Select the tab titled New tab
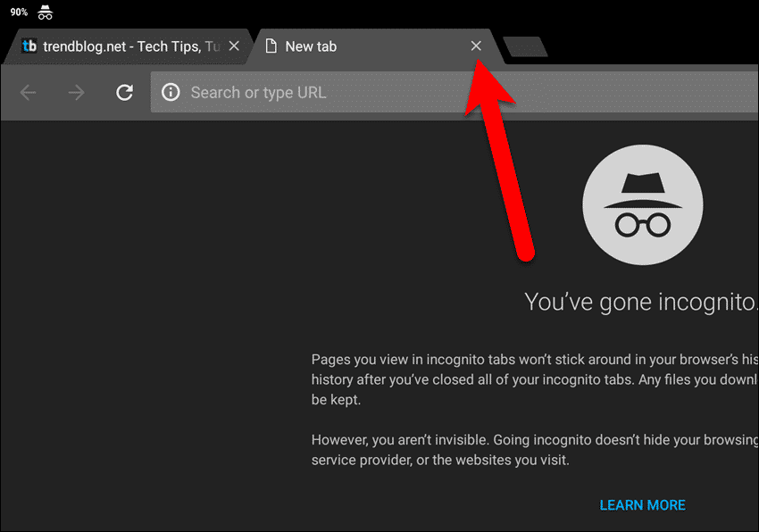This screenshot has height=532, width=759. point(357,46)
